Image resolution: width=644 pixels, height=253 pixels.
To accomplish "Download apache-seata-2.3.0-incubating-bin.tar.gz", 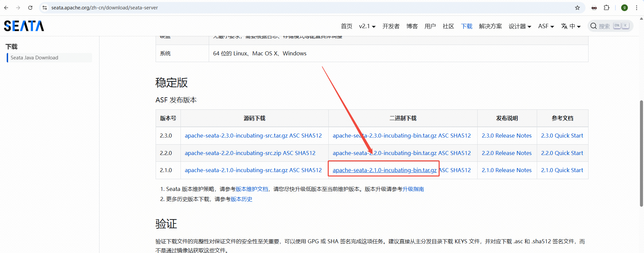I will point(385,136).
